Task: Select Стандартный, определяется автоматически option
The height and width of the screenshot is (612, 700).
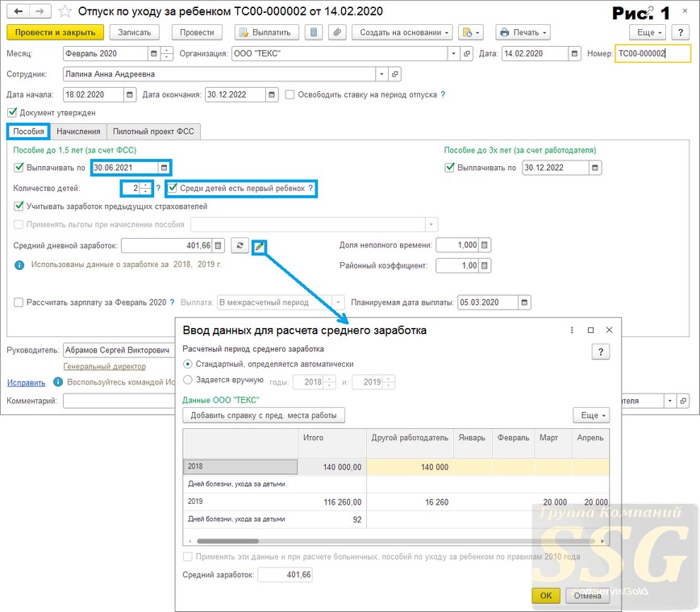Action: (x=188, y=364)
